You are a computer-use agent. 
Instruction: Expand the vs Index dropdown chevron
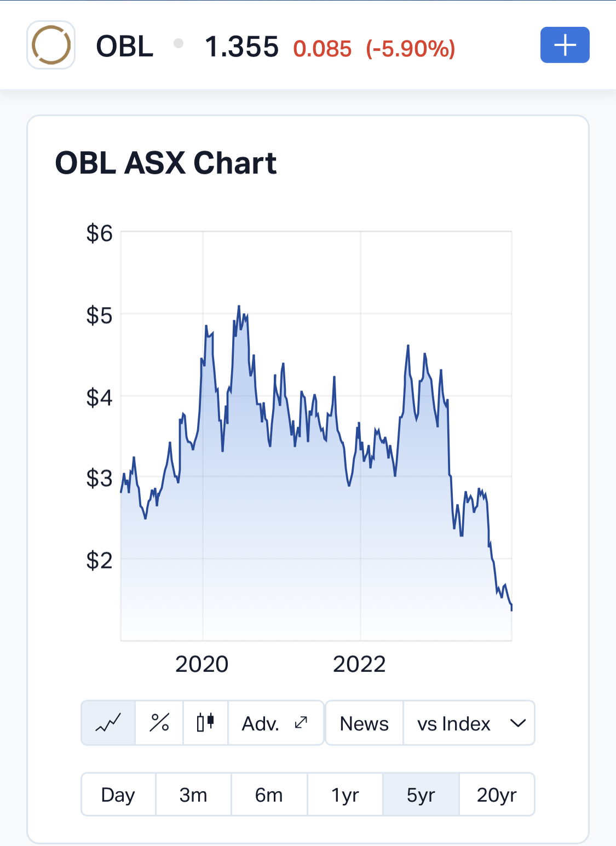[517, 723]
